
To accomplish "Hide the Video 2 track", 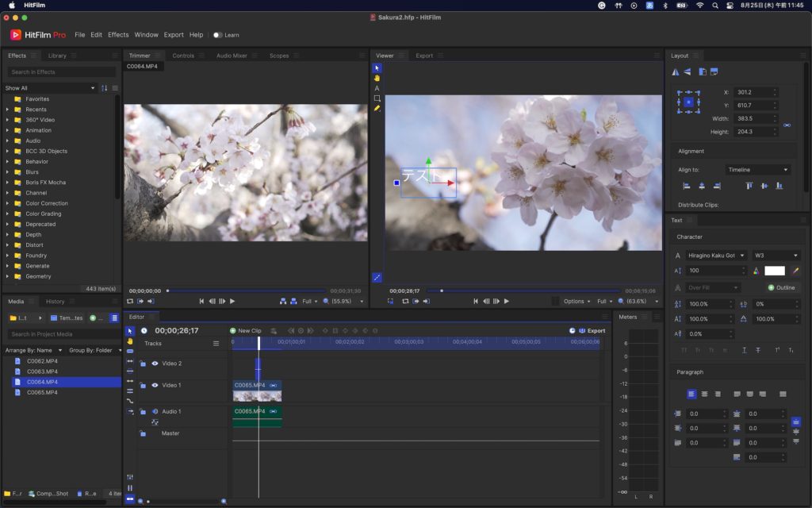I will point(155,364).
